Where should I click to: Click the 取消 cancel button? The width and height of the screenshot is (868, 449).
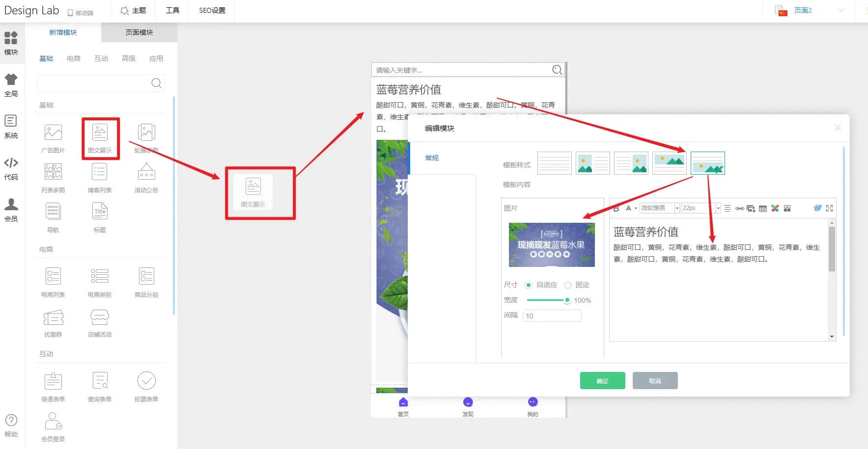pyautogui.click(x=655, y=381)
